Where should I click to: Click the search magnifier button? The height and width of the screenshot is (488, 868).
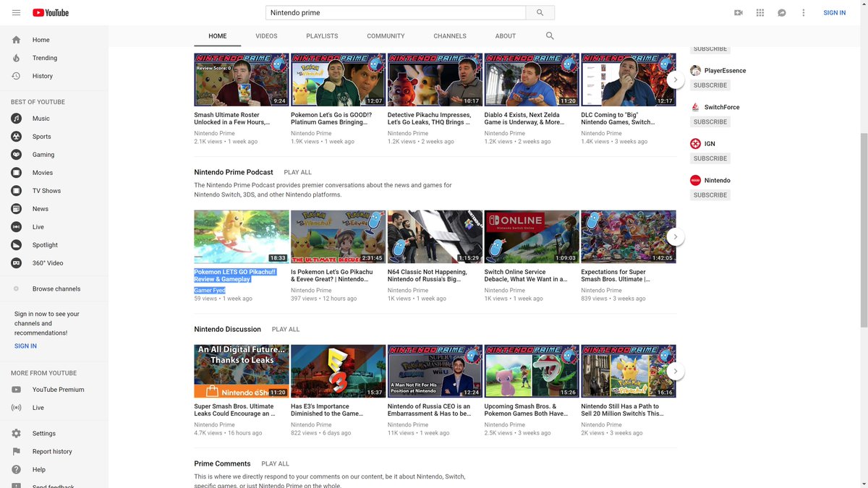[x=540, y=13]
